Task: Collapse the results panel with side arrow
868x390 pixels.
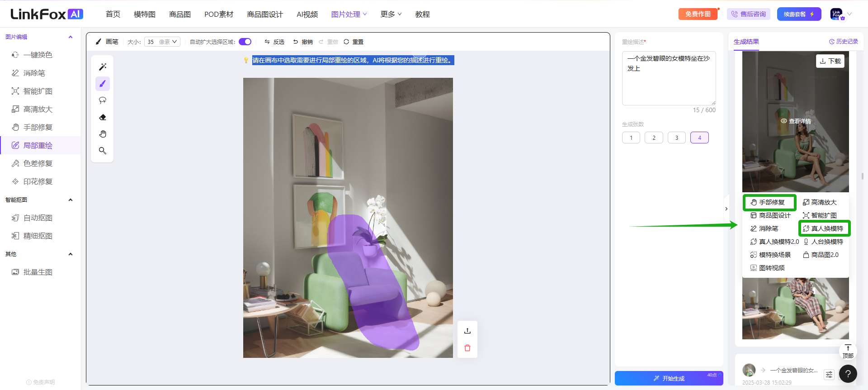Action: (726, 209)
